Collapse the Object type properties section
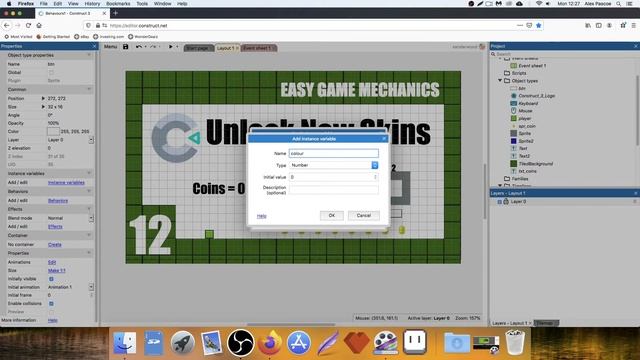640x360 pixels. point(89,55)
